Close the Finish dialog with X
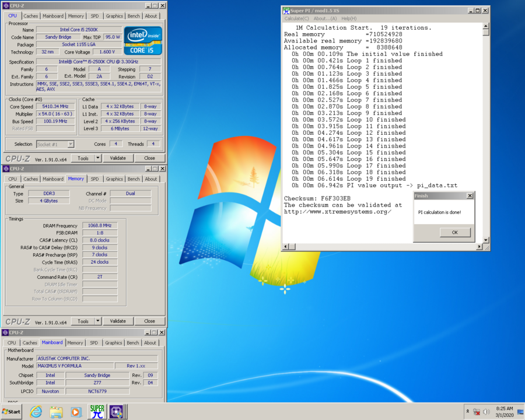Viewport: 525px width, 420px height. click(470, 195)
